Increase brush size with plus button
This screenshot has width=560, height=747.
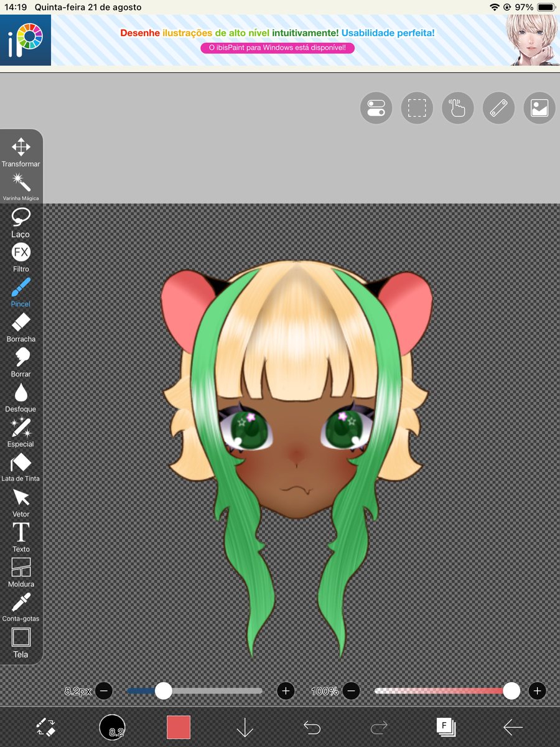(286, 690)
